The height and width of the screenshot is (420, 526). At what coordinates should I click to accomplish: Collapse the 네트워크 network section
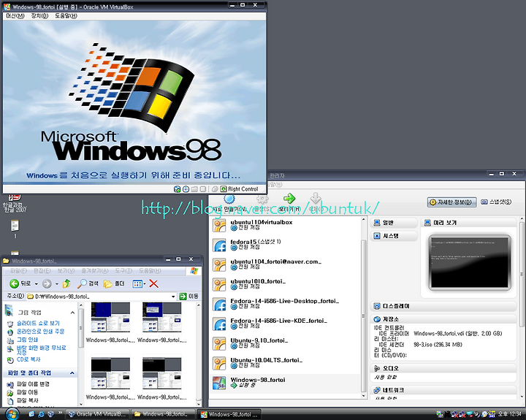point(443,390)
